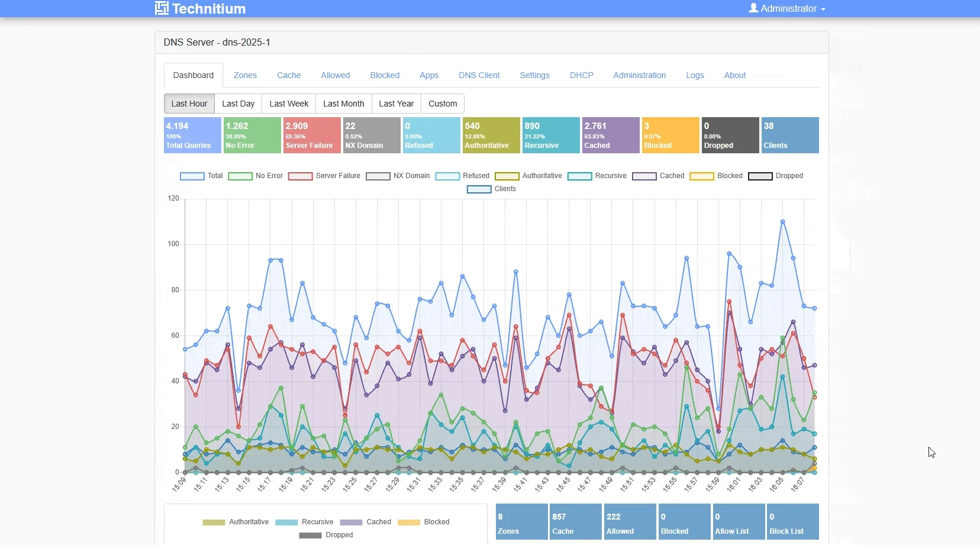The image size is (980, 545).
Task: Select the Last Day time range
Action: click(238, 104)
